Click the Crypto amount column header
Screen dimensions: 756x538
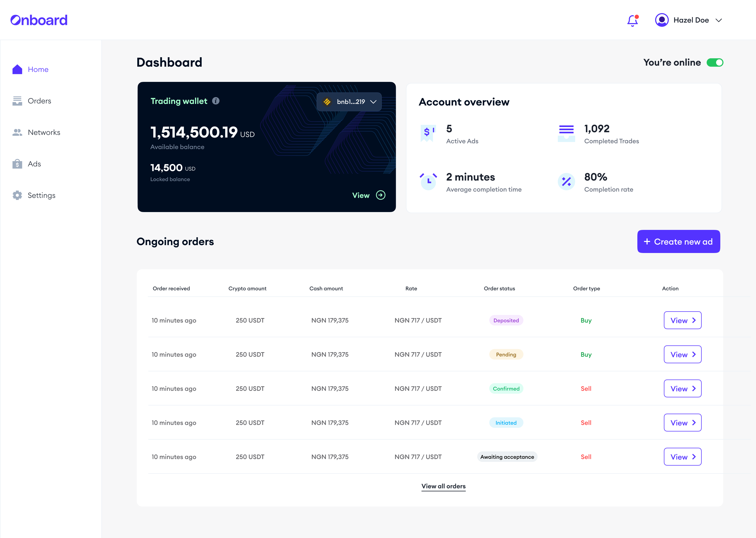pyautogui.click(x=247, y=288)
